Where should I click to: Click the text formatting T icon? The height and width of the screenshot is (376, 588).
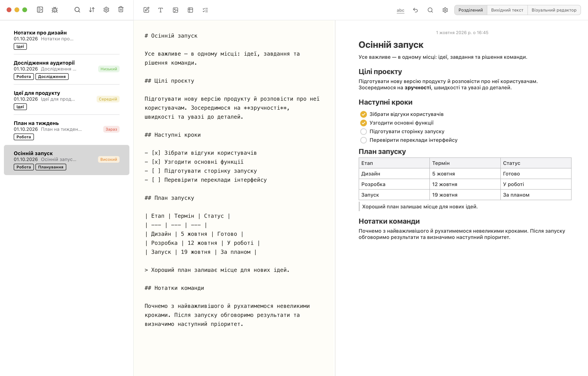click(x=161, y=10)
